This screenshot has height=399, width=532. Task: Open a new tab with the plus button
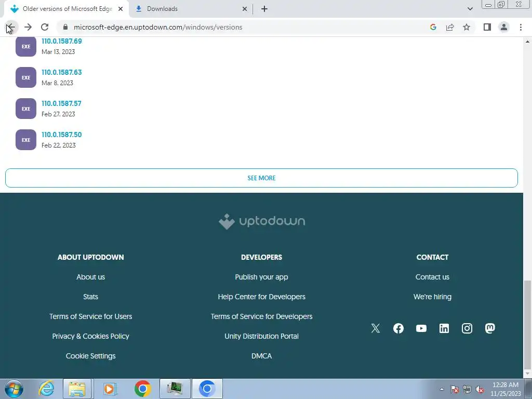(264, 9)
